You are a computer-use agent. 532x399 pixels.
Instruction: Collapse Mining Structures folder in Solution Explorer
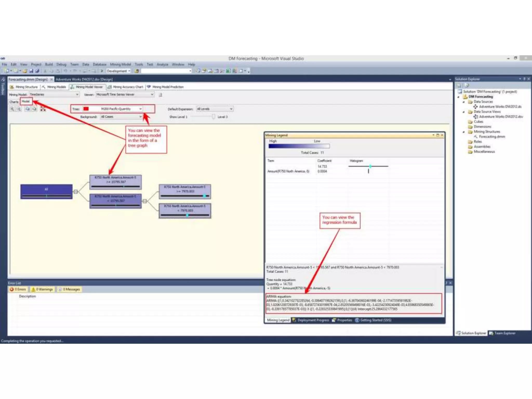tap(464, 132)
